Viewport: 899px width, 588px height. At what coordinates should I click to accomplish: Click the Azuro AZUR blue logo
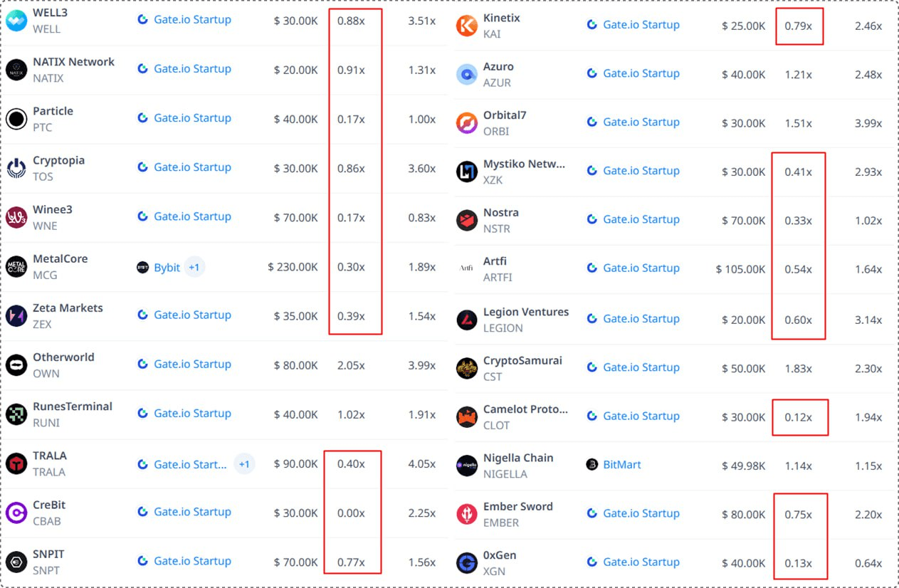click(x=467, y=74)
